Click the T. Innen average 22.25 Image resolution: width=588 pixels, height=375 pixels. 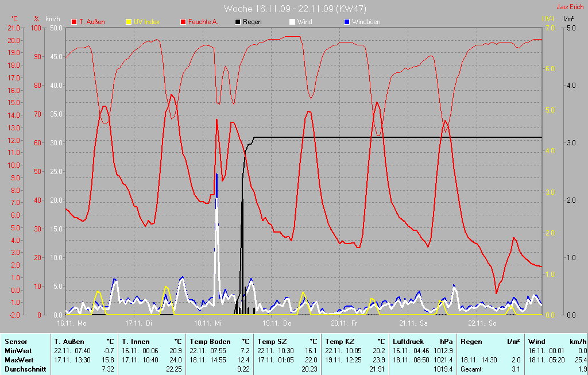click(174, 369)
